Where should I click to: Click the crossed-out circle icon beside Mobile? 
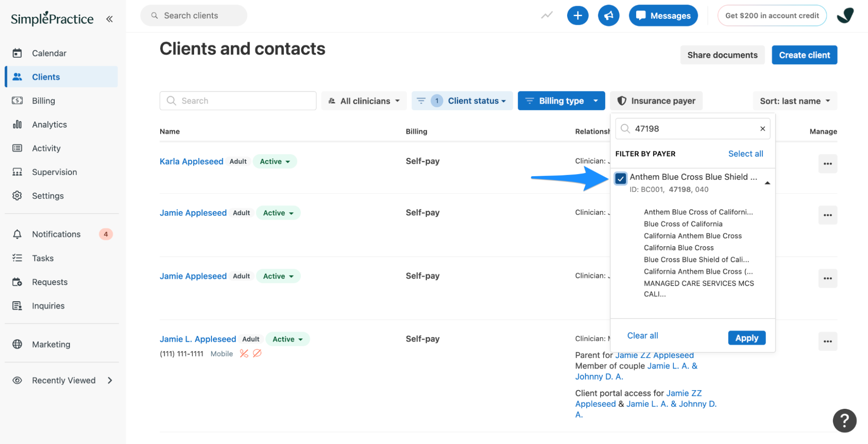click(x=257, y=353)
